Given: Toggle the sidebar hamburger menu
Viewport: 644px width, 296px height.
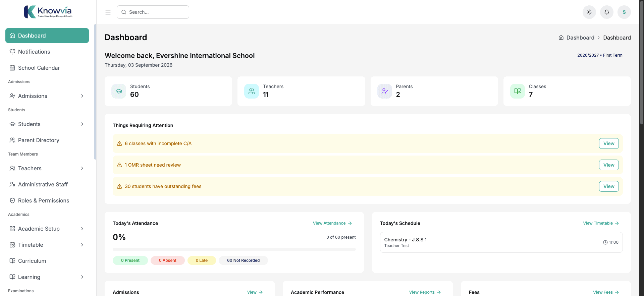Looking at the screenshot, I should 108,12.
